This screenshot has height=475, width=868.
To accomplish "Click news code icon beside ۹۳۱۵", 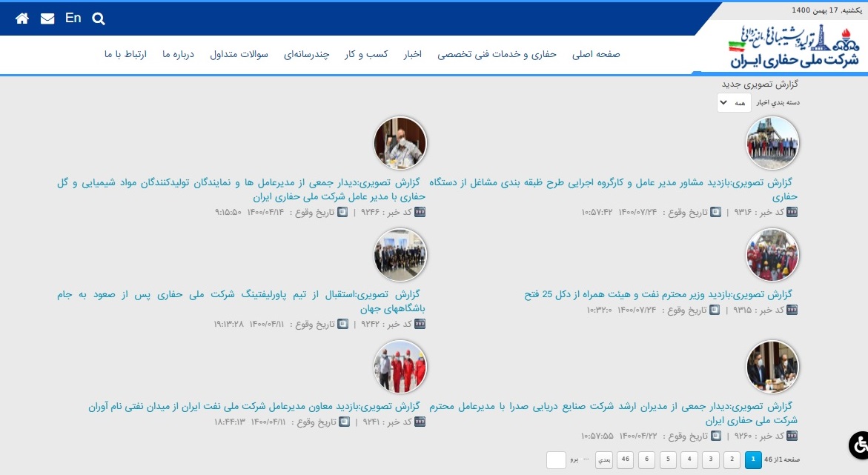I will [x=792, y=310].
